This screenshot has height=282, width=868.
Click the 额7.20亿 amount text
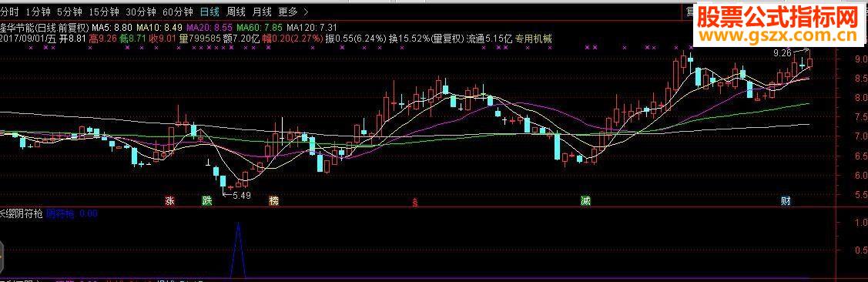[x=240, y=39]
